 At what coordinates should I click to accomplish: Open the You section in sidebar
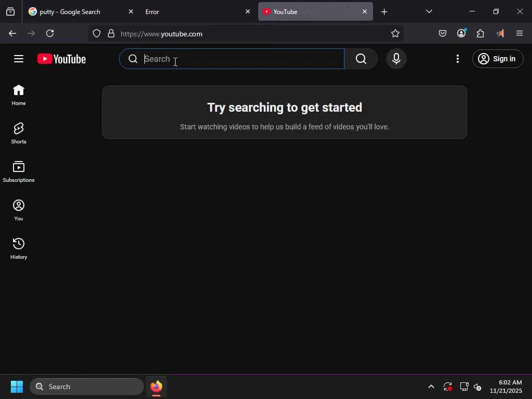(x=19, y=210)
